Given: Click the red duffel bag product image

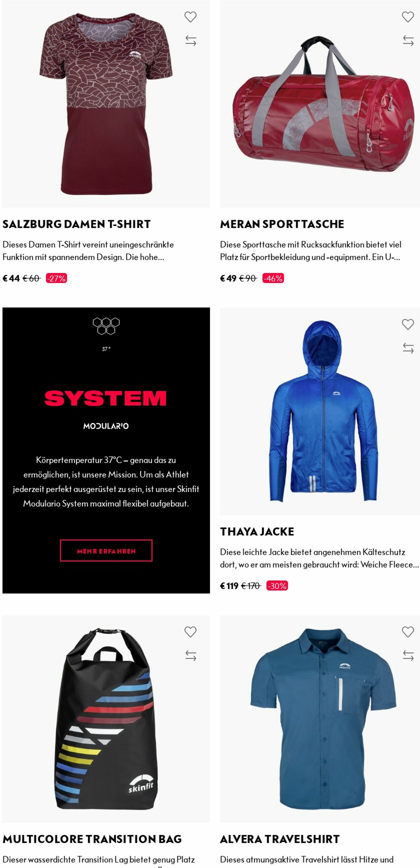Looking at the screenshot, I should pyautogui.click(x=320, y=104).
